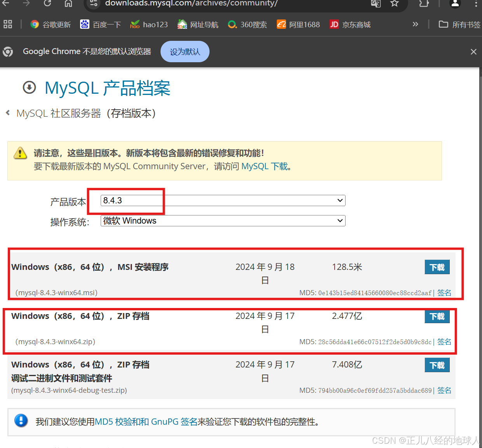Click the Windows MSI 安装程序 row title
The image size is (482, 448).
90,267
